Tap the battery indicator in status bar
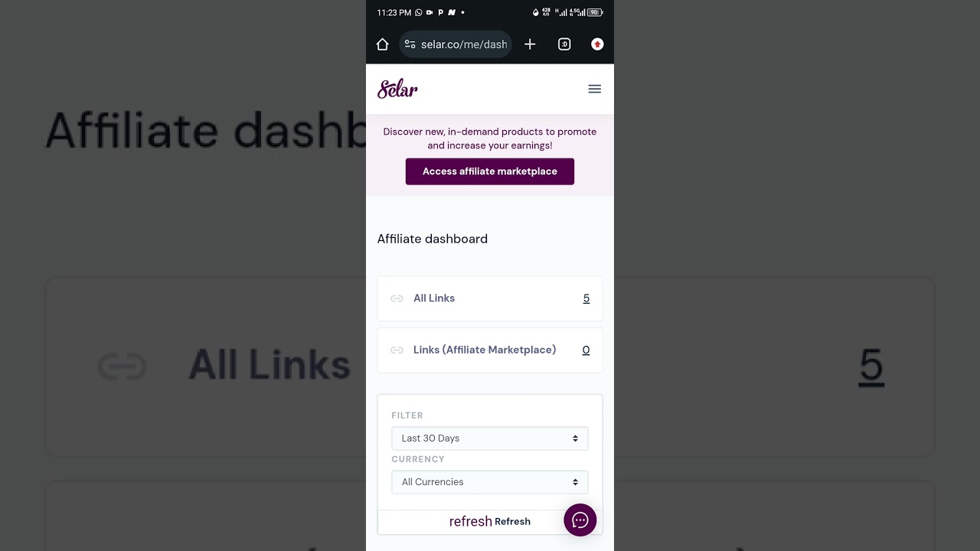The height and width of the screenshot is (551, 980). pyautogui.click(x=595, y=12)
